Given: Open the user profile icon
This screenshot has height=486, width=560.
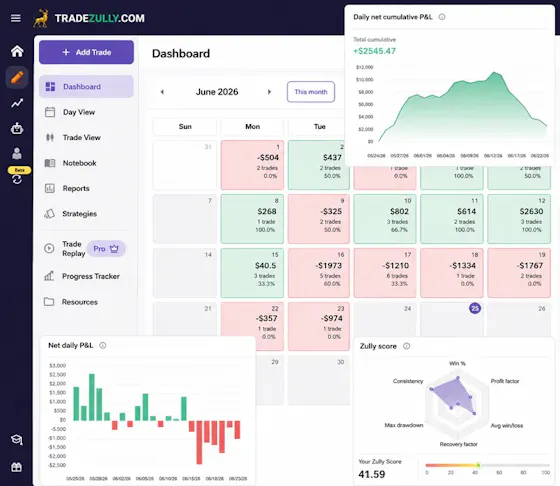Looking at the screenshot, I should coord(17,153).
